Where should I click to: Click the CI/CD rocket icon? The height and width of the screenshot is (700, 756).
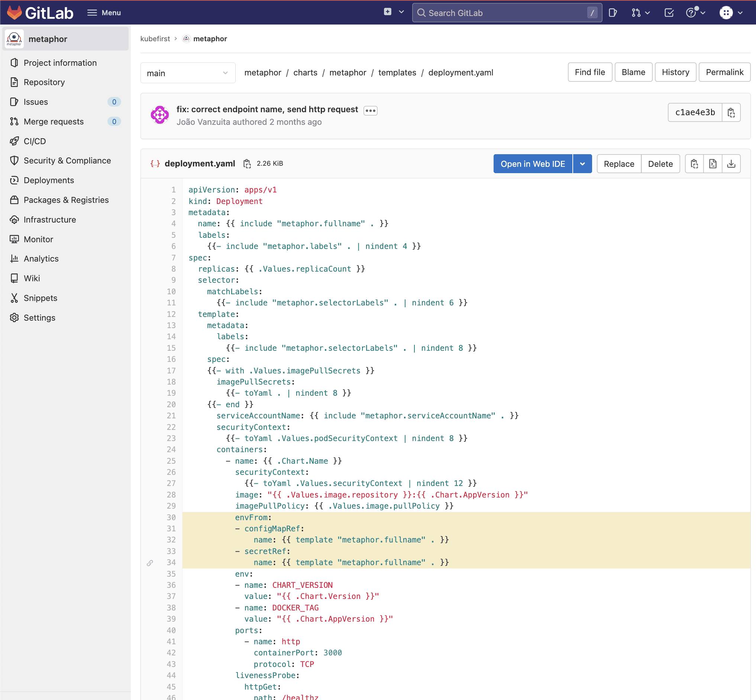pos(14,141)
